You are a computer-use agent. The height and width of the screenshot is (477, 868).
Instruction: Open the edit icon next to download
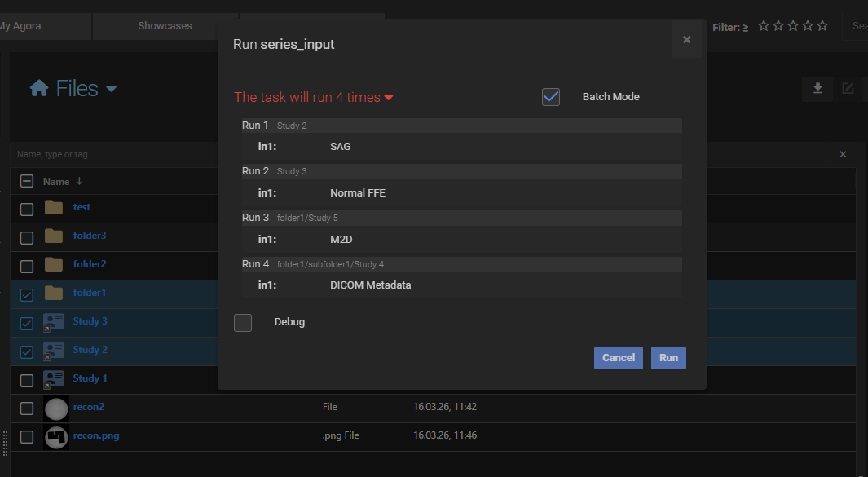coord(848,89)
